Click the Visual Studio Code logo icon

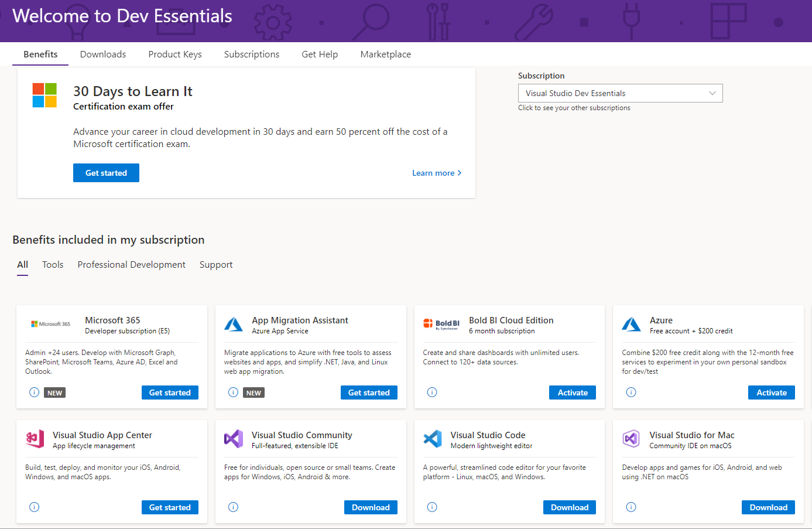click(433, 438)
